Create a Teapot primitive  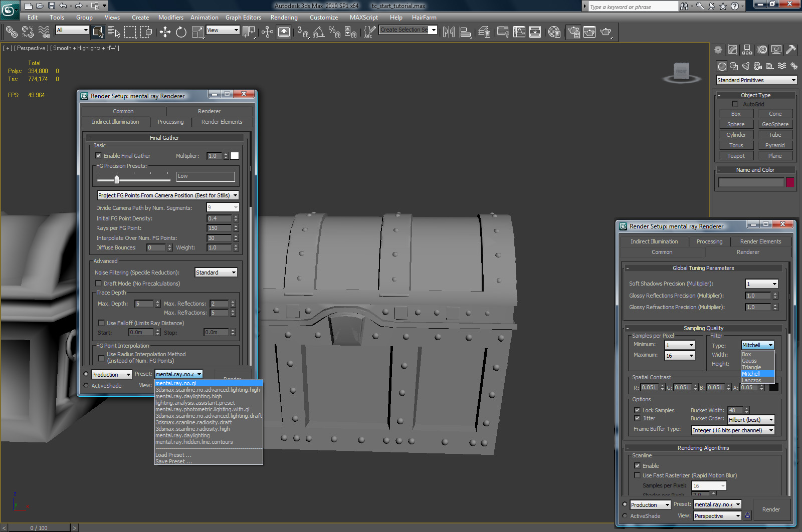(736, 156)
